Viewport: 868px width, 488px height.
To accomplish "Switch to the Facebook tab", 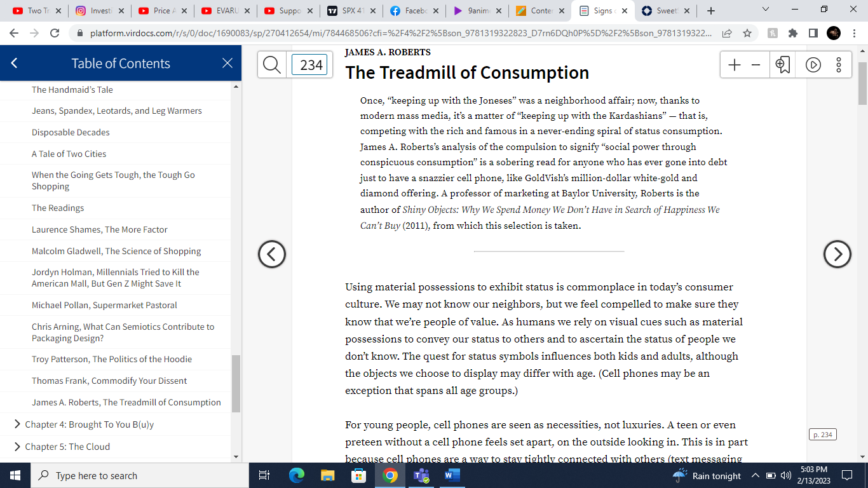I will (x=413, y=11).
